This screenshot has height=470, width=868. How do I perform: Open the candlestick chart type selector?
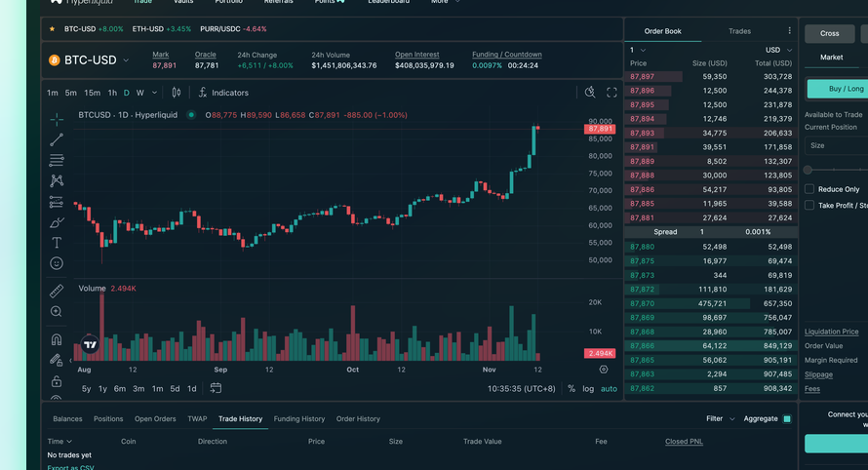click(176, 93)
